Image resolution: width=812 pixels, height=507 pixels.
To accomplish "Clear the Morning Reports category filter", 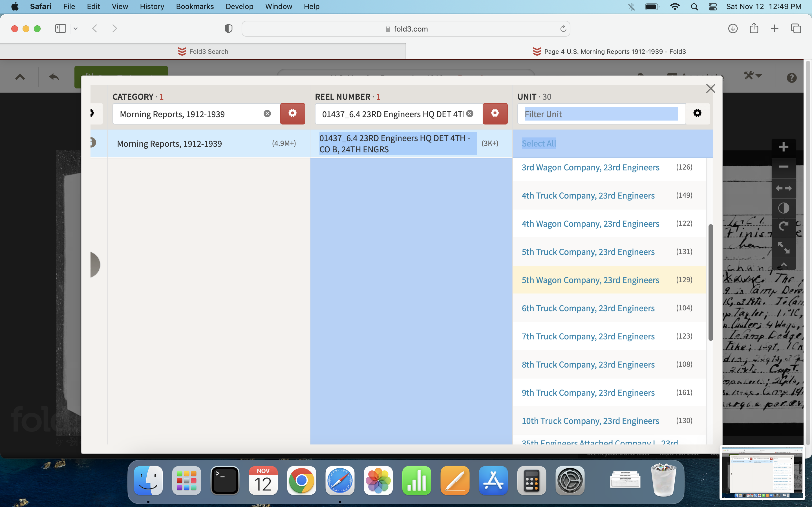I will (x=267, y=114).
